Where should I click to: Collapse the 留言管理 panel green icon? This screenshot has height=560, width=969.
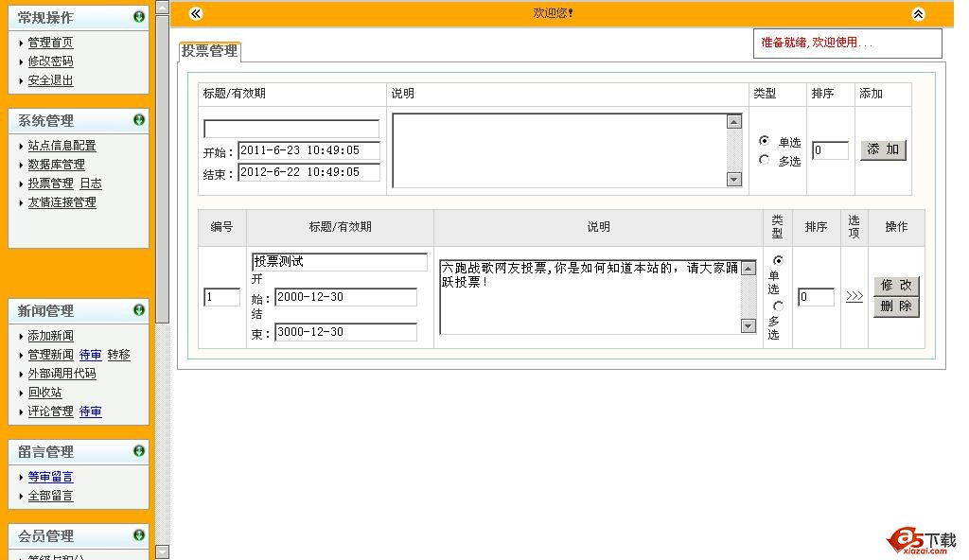(x=139, y=451)
